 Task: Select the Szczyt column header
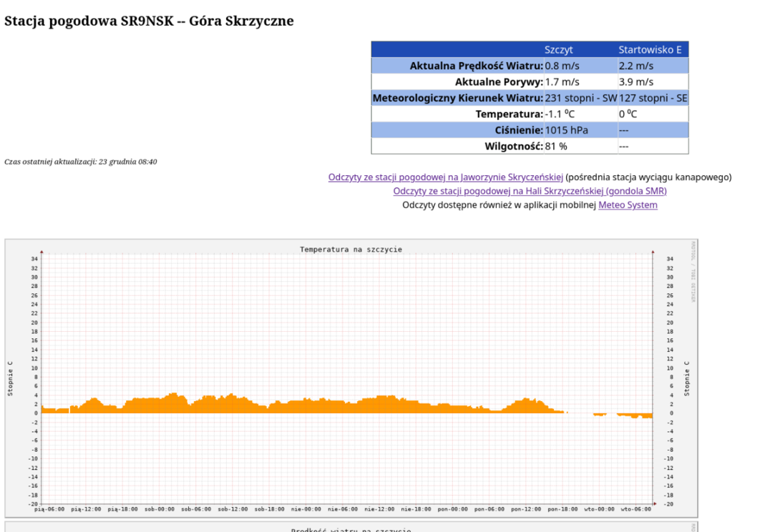[x=559, y=50]
